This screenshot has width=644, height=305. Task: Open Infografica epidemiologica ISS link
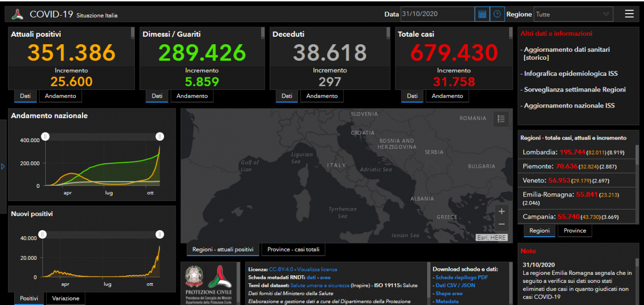(571, 73)
